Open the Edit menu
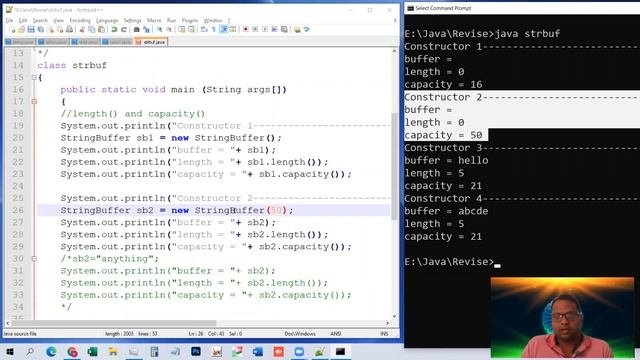 [23, 20]
